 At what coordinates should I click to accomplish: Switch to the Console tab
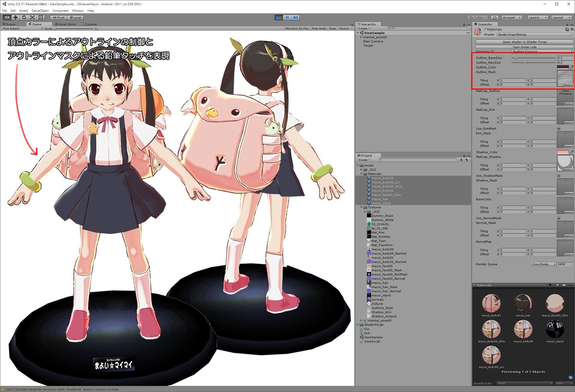[x=89, y=24]
